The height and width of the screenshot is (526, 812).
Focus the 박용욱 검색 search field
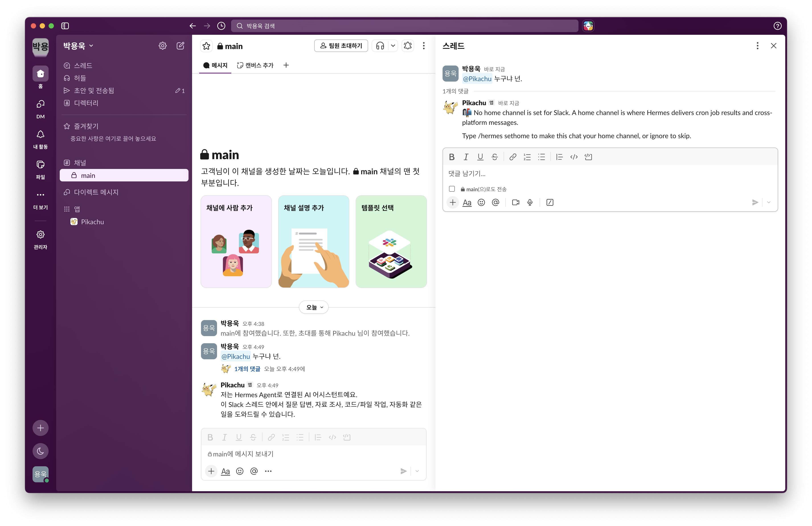click(x=405, y=26)
